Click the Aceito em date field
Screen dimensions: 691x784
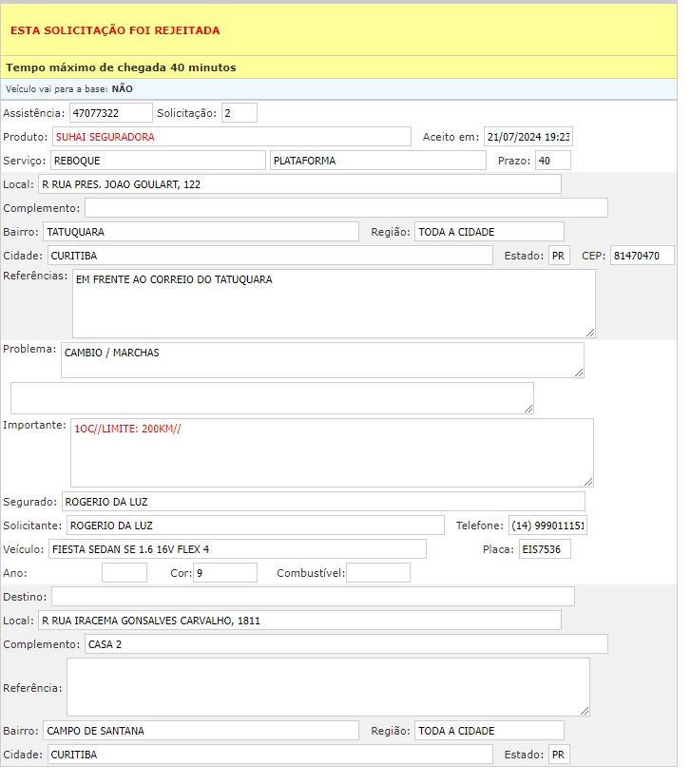coord(528,137)
